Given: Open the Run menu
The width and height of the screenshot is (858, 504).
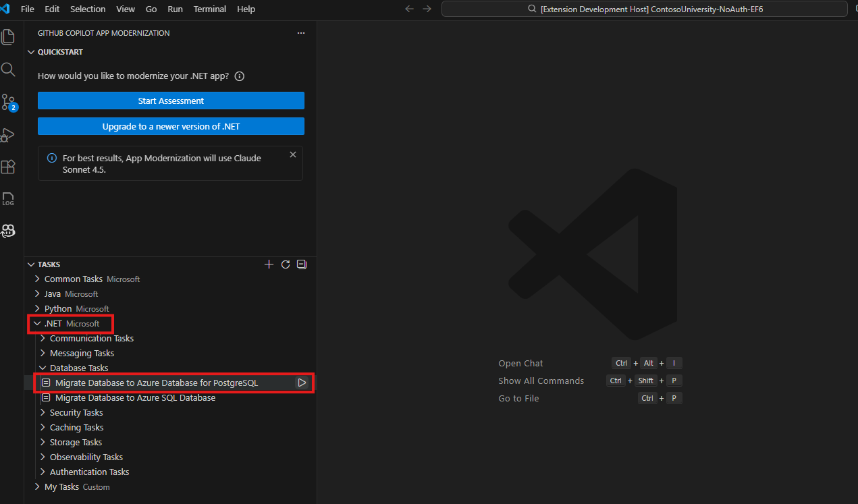Looking at the screenshot, I should [x=175, y=9].
